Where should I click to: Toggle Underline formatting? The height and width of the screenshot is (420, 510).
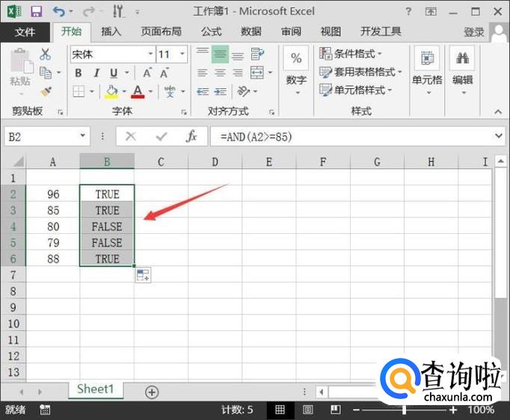[x=114, y=72]
